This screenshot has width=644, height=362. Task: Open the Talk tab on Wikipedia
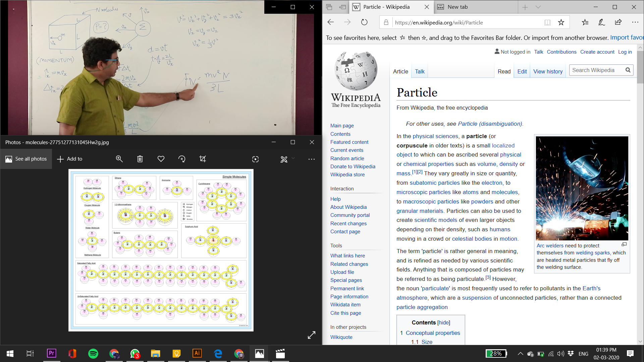(420, 71)
